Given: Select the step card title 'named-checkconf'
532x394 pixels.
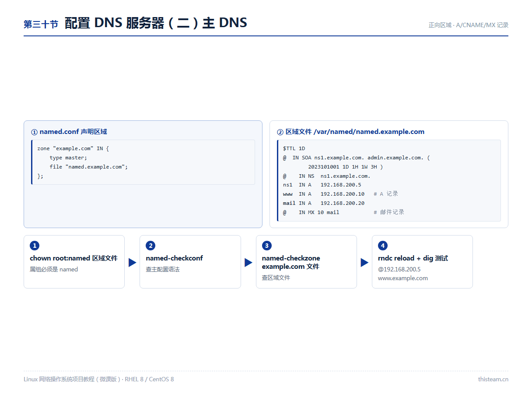Looking at the screenshot, I should click(174, 258).
